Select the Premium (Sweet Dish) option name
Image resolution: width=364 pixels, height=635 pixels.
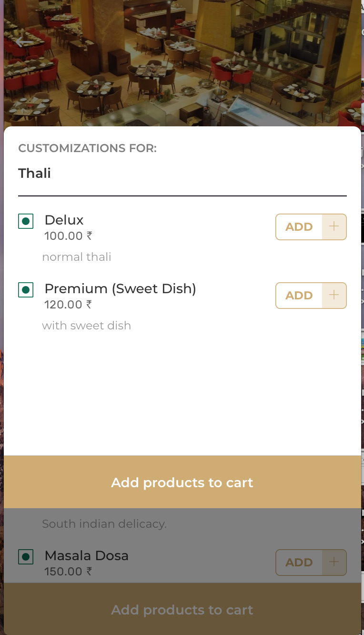(x=120, y=289)
